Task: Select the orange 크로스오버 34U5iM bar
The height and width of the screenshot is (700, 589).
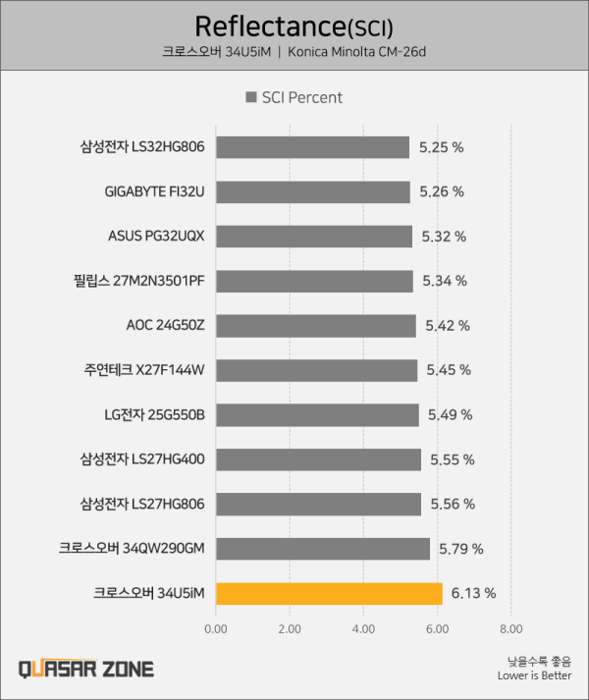Action: click(329, 594)
